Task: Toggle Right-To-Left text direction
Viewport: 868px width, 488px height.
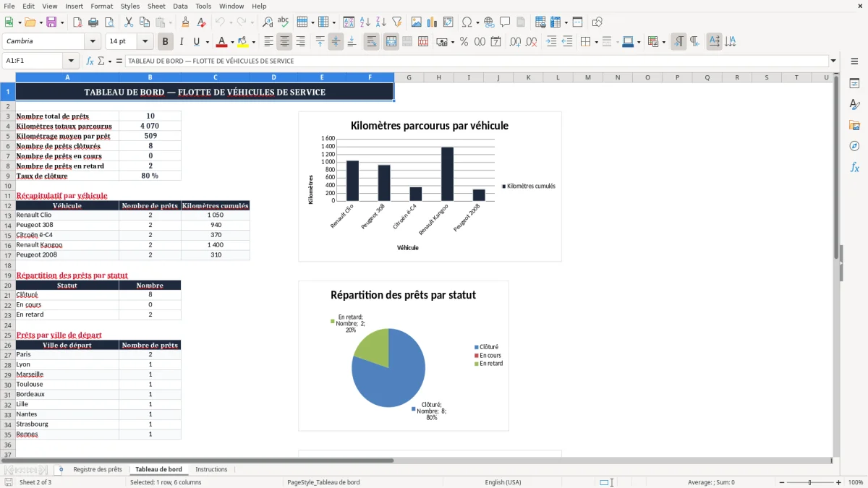Action: click(x=694, y=42)
